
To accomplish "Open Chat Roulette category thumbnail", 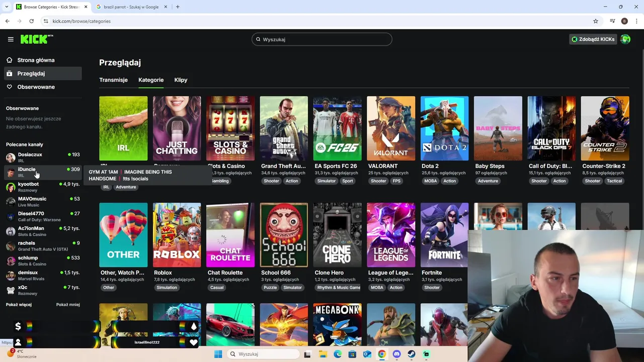I will (230, 235).
